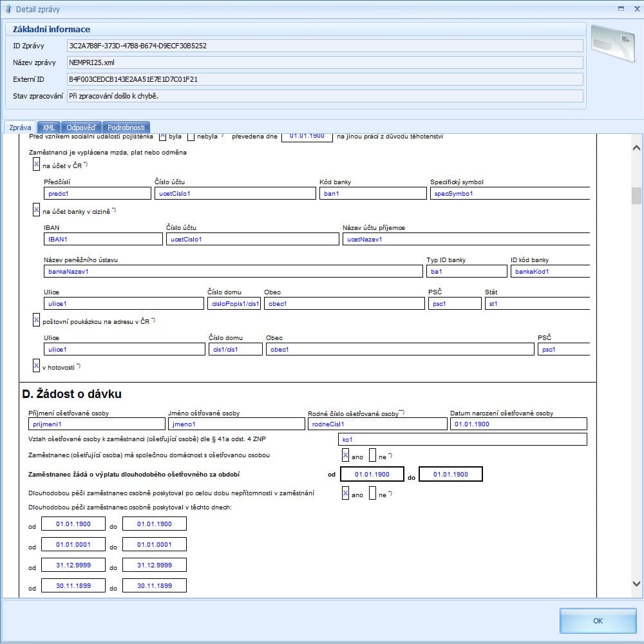
Task: Switch to the Zpráva tab
Action: pyautogui.click(x=20, y=128)
